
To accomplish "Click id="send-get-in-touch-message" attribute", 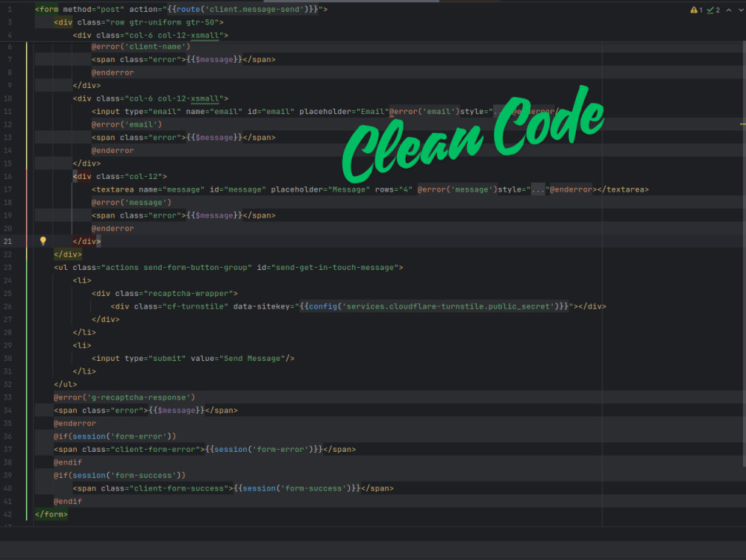I will 327,268.
